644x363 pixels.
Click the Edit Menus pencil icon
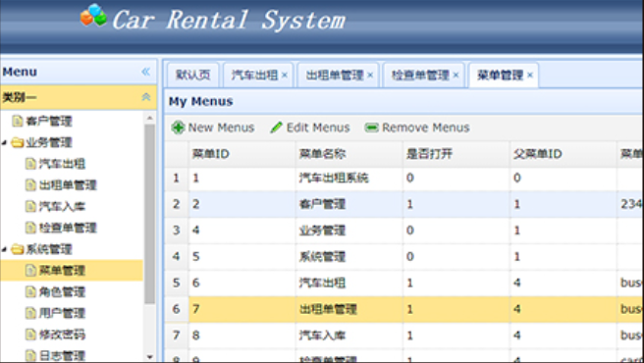pos(276,128)
